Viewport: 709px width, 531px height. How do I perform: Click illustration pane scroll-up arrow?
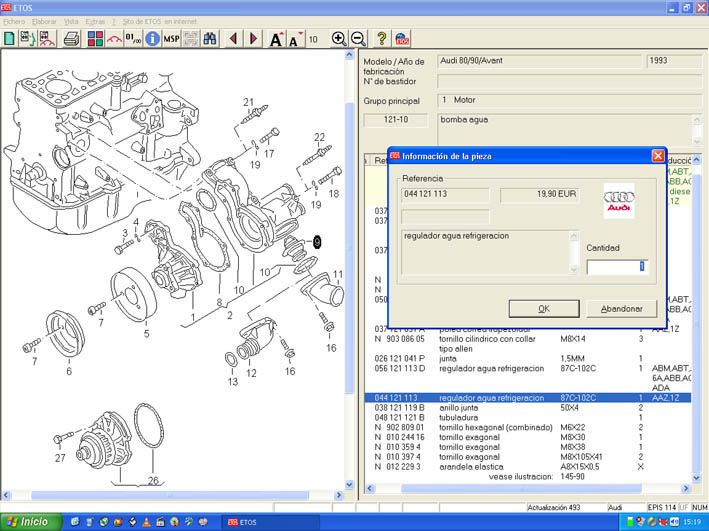tap(349, 55)
